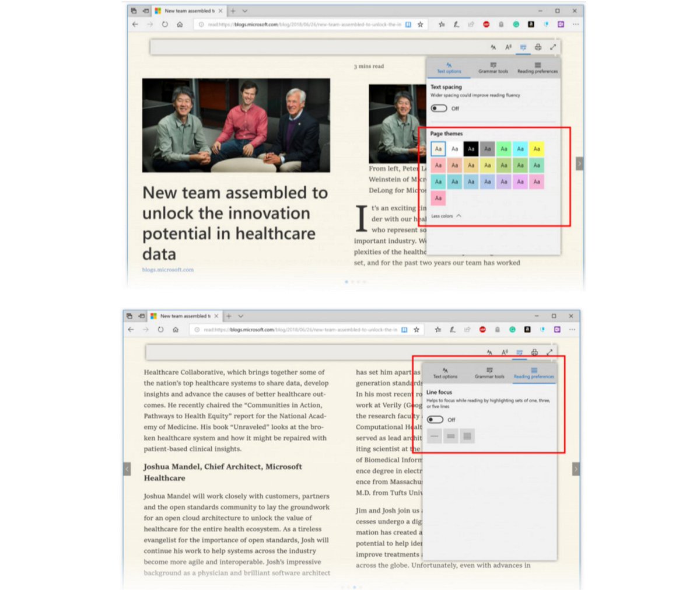Select the pink swatch alone in last row
This screenshot has width=700, height=590.
(438, 198)
